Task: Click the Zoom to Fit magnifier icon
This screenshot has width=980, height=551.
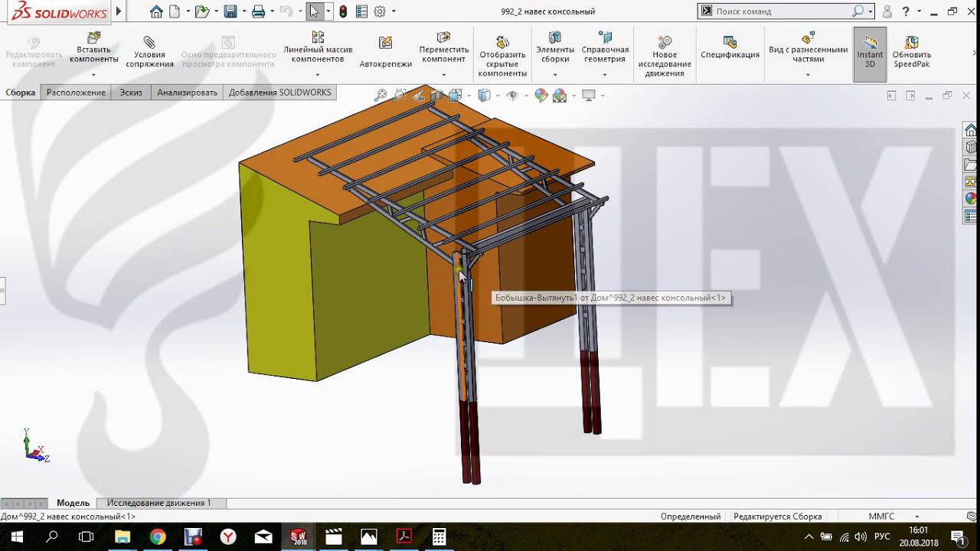Action: [380, 96]
